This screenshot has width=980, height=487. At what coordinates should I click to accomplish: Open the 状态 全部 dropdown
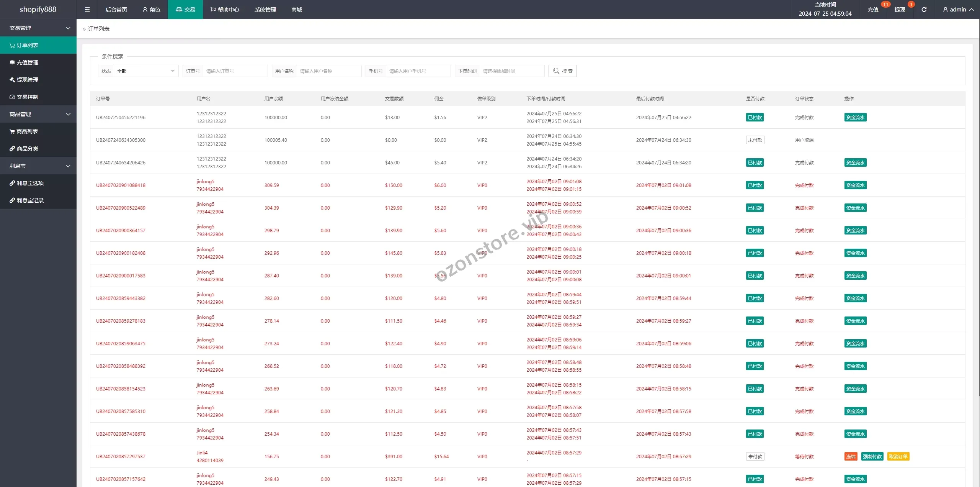click(146, 71)
